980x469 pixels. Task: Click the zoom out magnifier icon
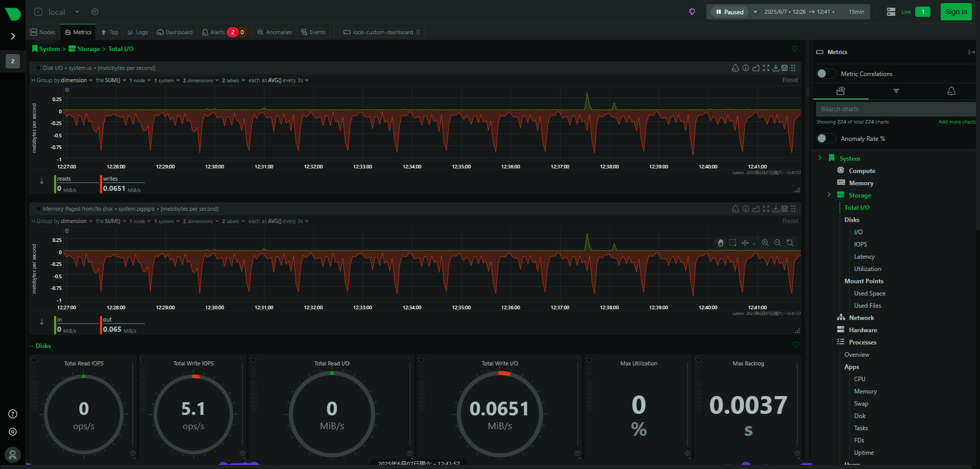pos(777,243)
